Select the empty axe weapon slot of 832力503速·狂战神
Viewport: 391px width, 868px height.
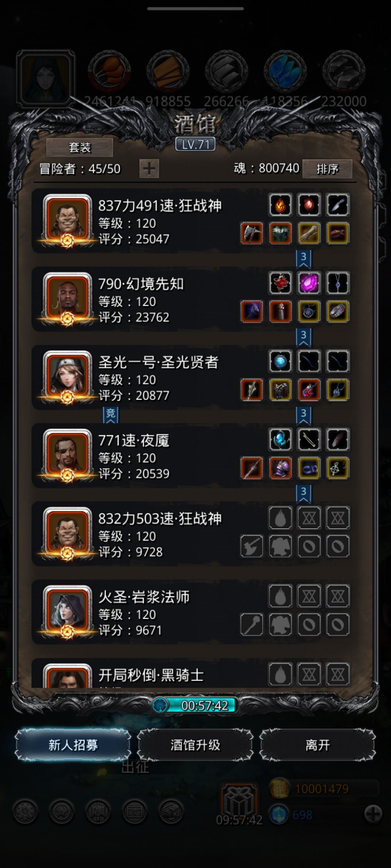click(252, 546)
